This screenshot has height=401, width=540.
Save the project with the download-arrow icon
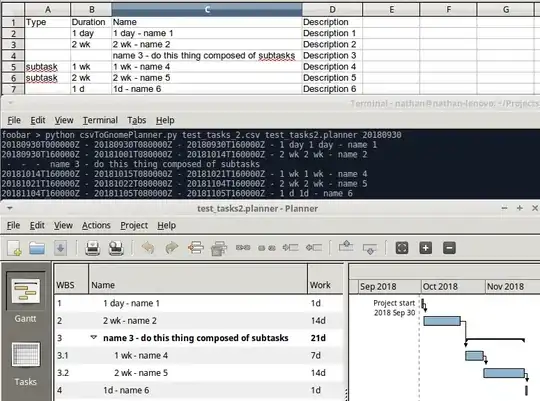tap(60, 248)
